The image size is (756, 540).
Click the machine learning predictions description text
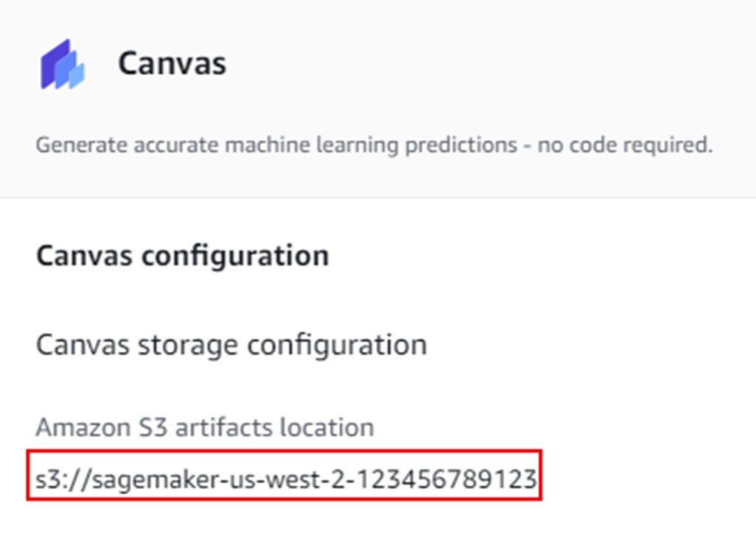(375, 145)
